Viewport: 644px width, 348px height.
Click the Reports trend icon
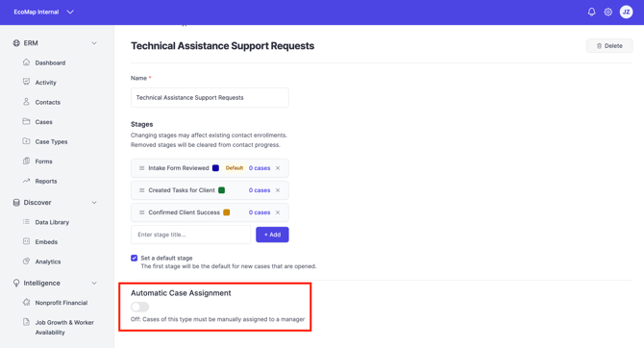coord(26,181)
